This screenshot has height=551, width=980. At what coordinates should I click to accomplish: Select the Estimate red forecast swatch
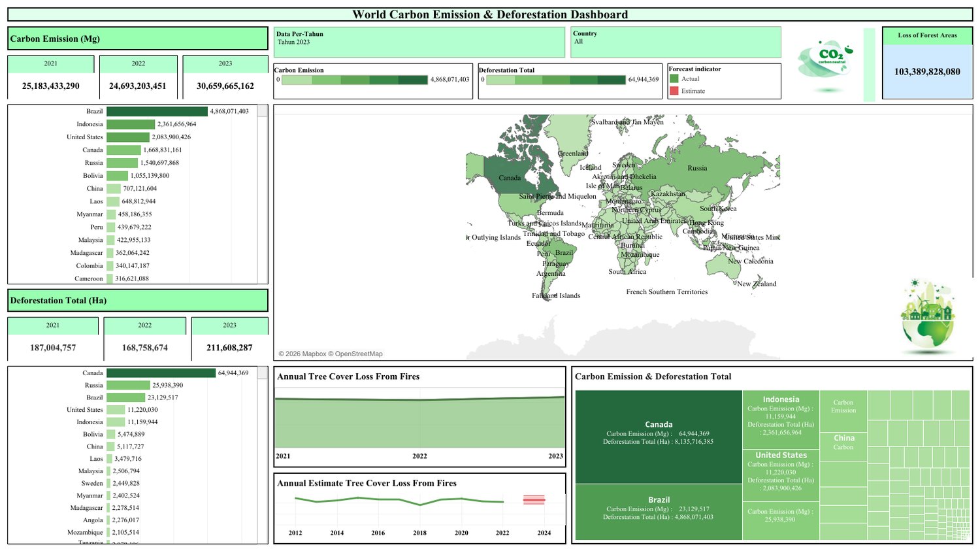click(x=674, y=91)
